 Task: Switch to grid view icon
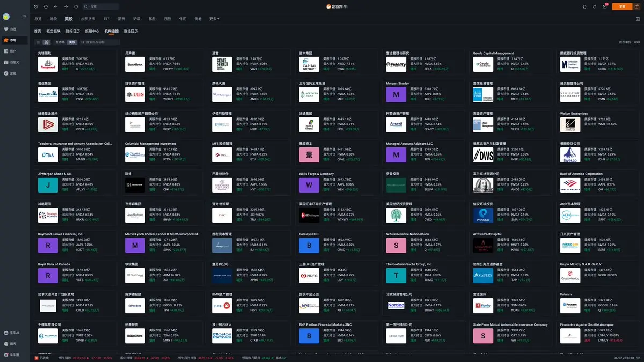[x=47, y=42]
